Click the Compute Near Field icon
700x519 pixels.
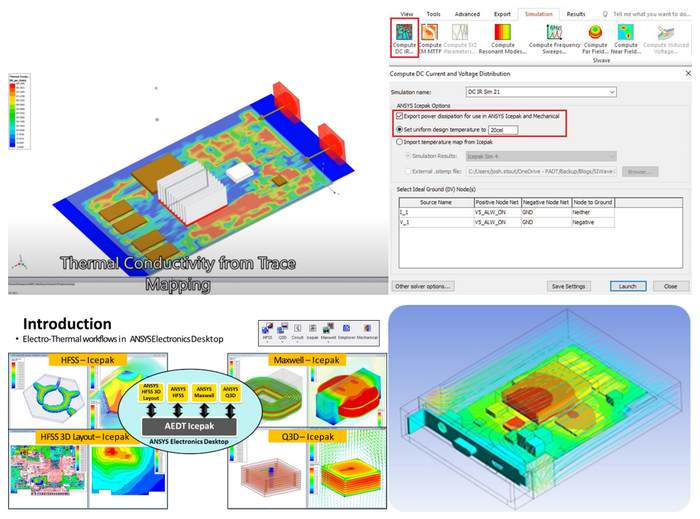[626, 39]
